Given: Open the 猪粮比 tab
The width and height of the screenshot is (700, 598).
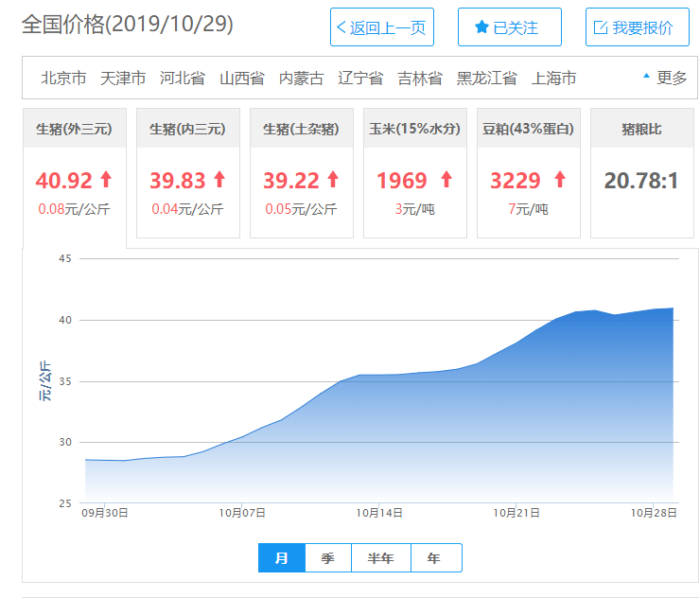Looking at the screenshot, I should point(642,129).
